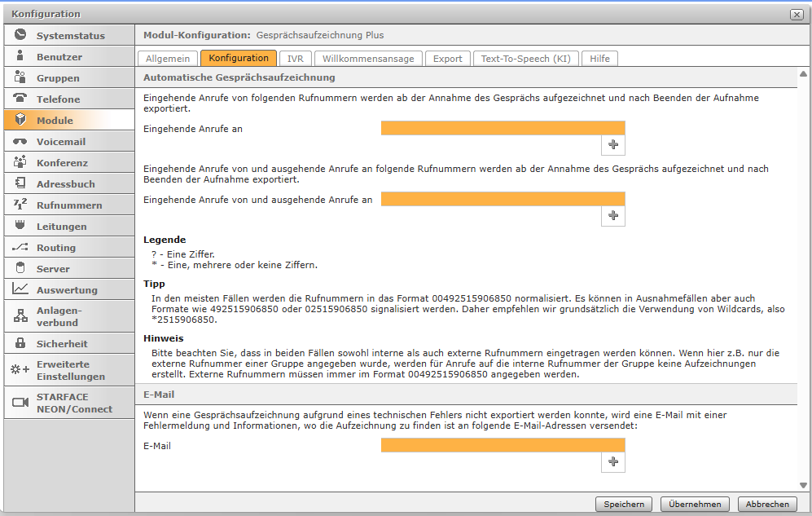Click the Sicherheit padlock icon
This screenshot has width=812, height=516.
[20, 343]
